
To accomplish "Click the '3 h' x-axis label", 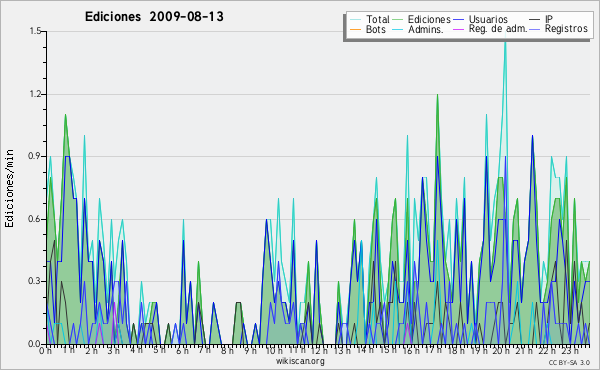I will point(113,351).
